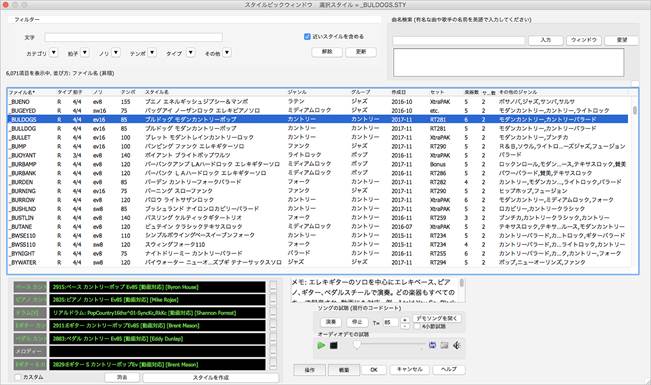
Task: Increase tempo with the plus stepper
Action: (x=405, y=320)
